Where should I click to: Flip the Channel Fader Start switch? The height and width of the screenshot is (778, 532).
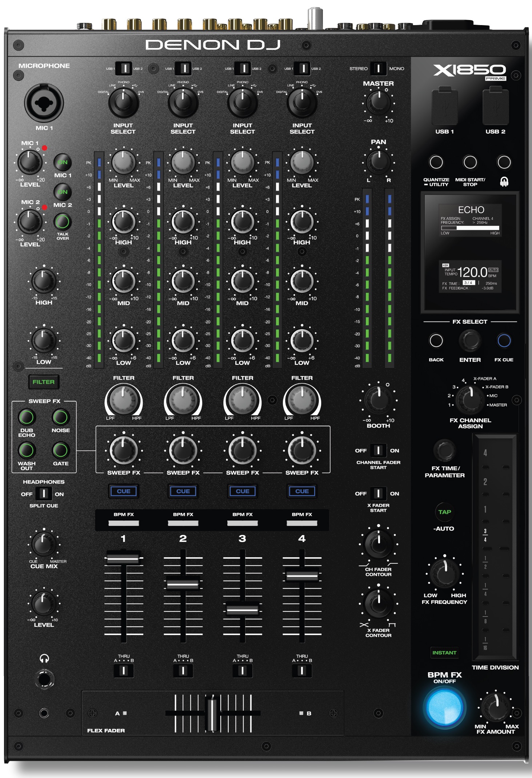point(378,450)
